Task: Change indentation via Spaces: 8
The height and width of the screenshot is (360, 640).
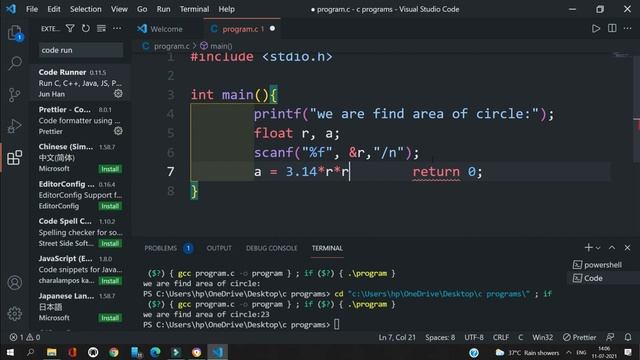Action: (x=440, y=337)
